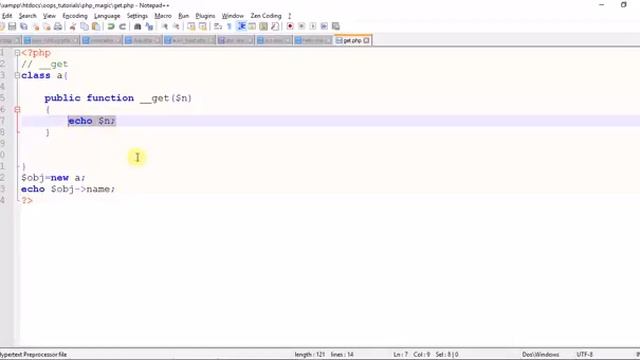Click the Save All toolbar icon
640x360 pixels.
[24, 27]
